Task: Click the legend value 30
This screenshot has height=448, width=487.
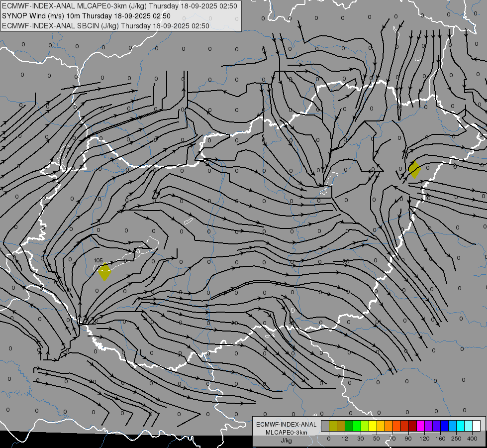Action: pyautogui.click(x=361, y=439)
